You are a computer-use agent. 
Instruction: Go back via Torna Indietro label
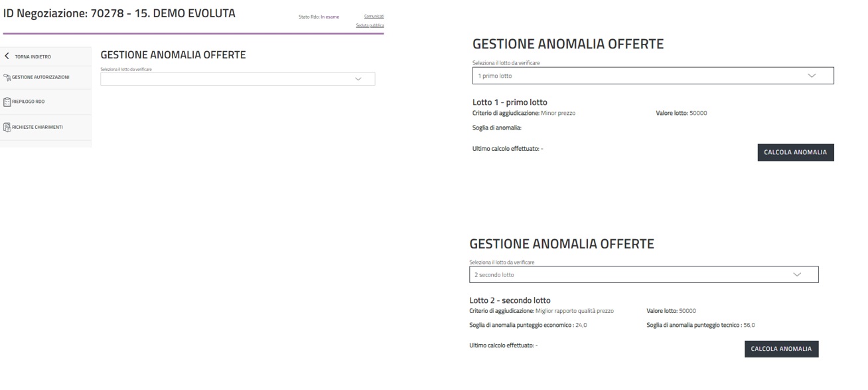pos(33,56)
